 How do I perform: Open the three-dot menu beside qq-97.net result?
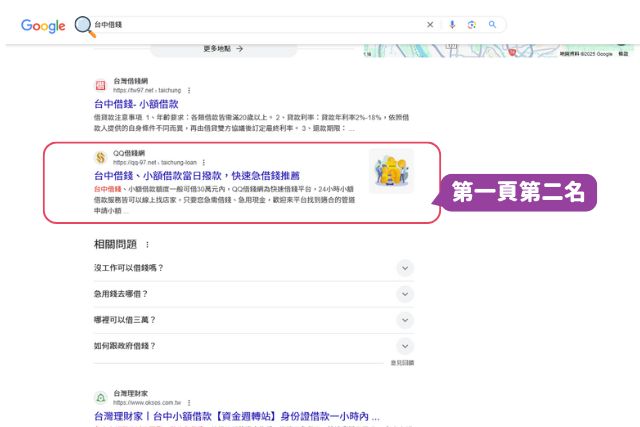[x=204, y=162]
